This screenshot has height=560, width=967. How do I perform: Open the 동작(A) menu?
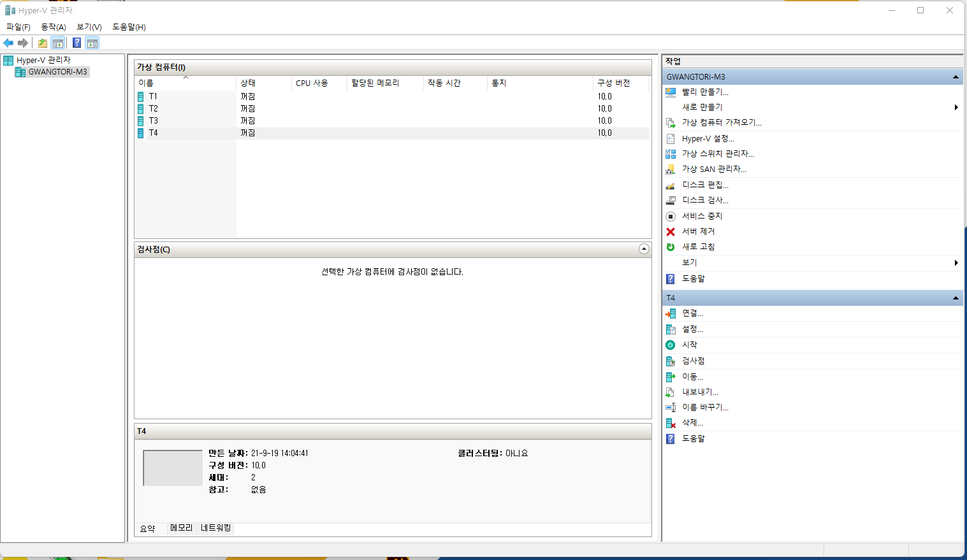[x=54, y=27]
